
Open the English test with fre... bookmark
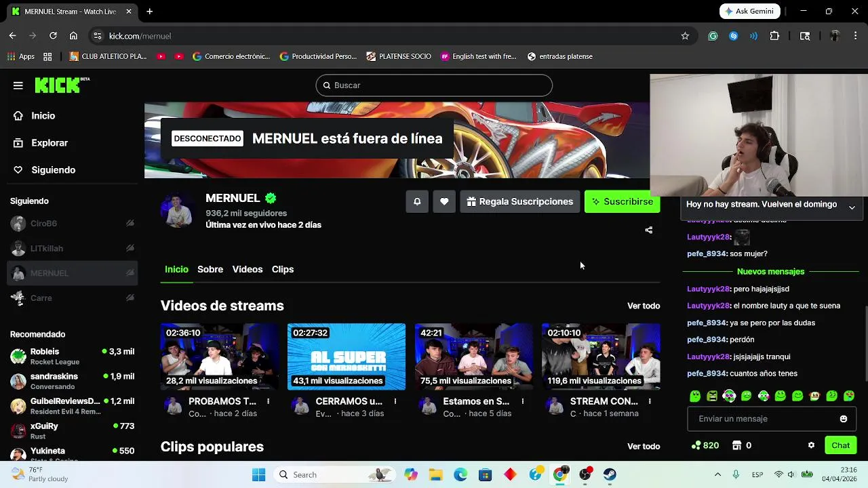[x=479, y=56]
